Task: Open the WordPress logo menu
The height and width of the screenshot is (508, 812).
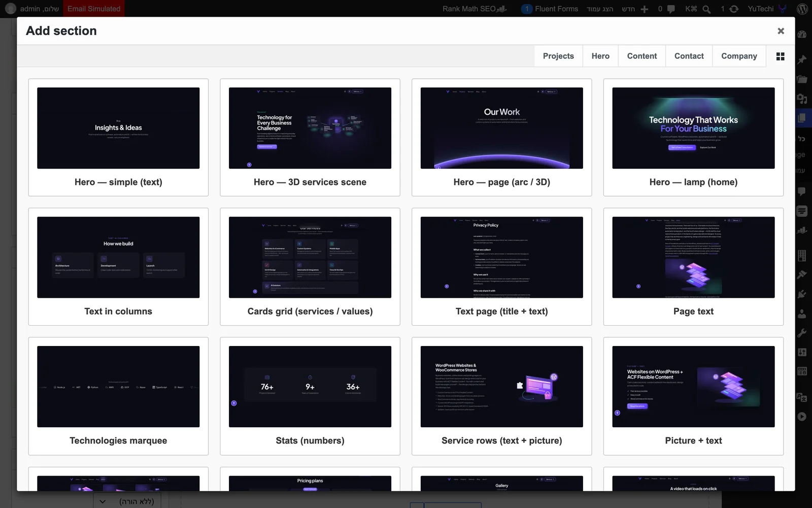Action: pos(802,9)
